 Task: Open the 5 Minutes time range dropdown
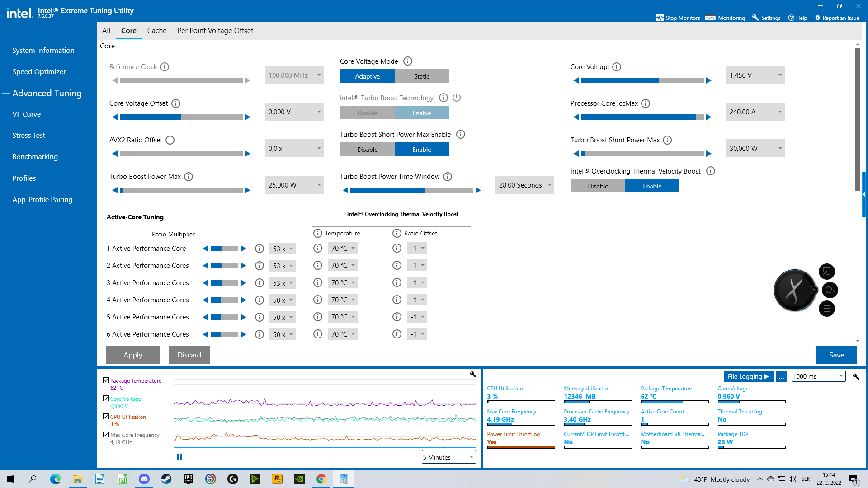click(448, 457)
